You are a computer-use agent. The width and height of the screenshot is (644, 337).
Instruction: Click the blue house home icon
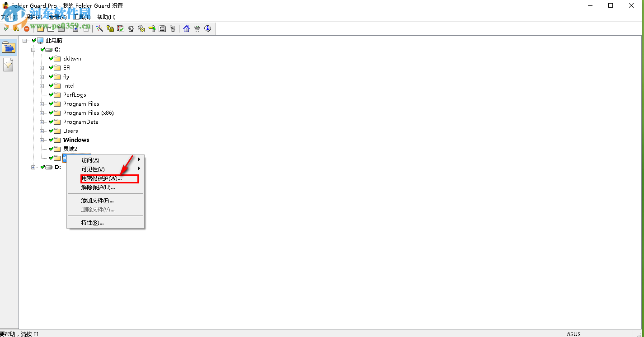(x=186, y=29)
